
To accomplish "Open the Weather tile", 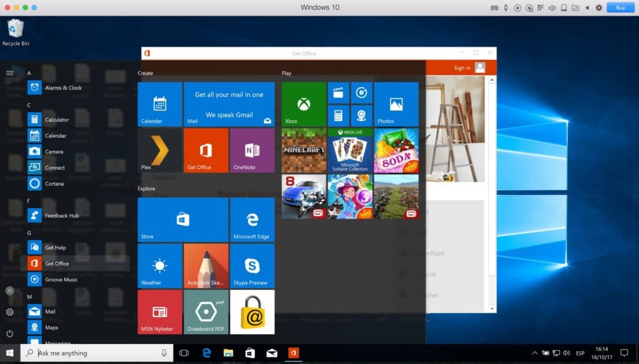I will coord(160,266).
